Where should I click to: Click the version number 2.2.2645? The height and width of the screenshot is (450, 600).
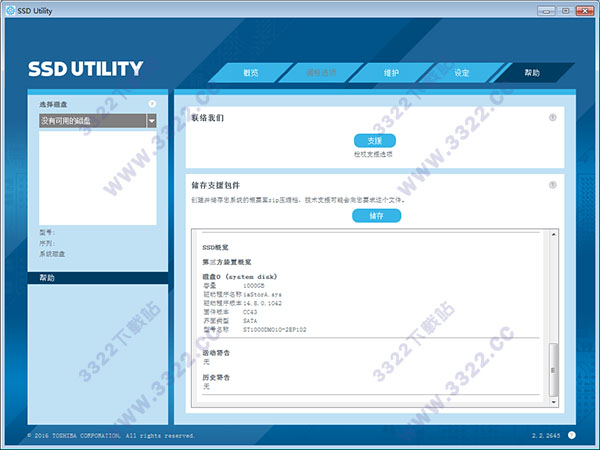coord(546,435)
